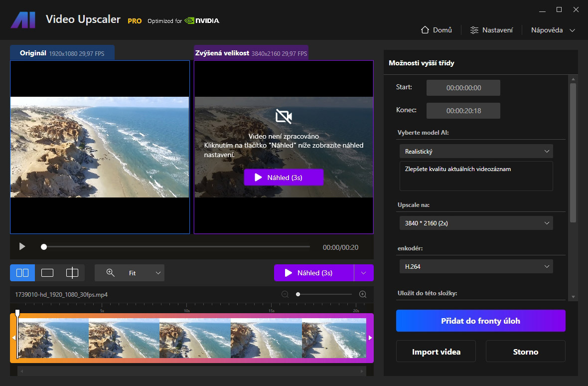Click the Domů home icon
This screenshot has width=588, height=386.
click(x=425, y=30)
